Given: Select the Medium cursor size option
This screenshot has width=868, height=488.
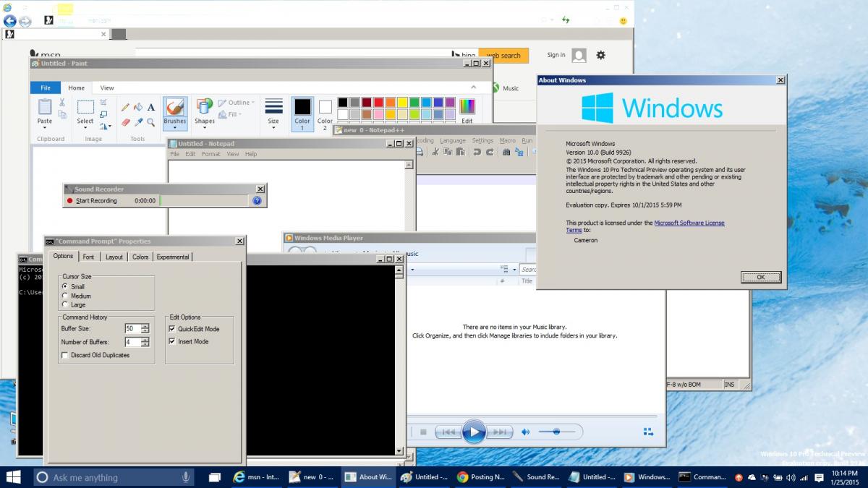Looking at the screenshot, I should (x=66, y=296).
